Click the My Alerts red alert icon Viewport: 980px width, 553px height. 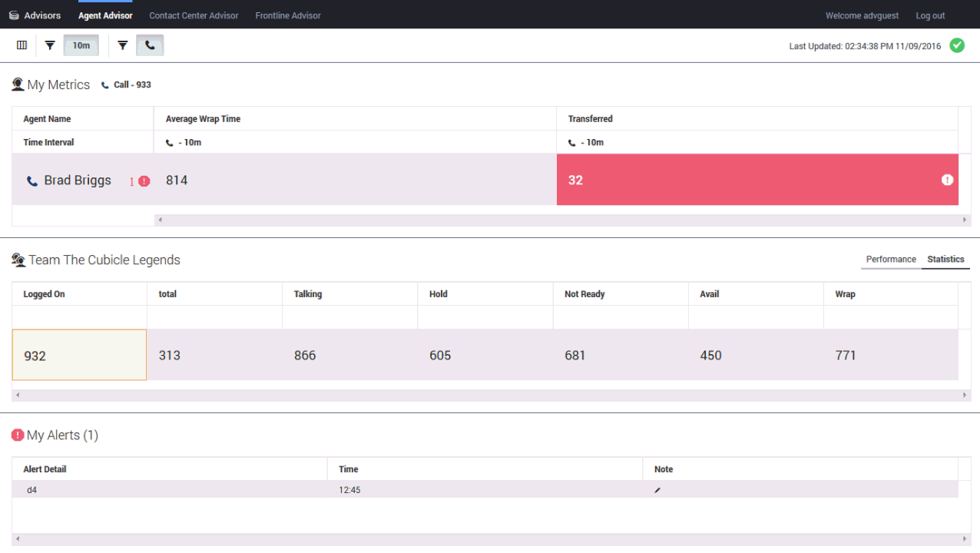point(18,435)
